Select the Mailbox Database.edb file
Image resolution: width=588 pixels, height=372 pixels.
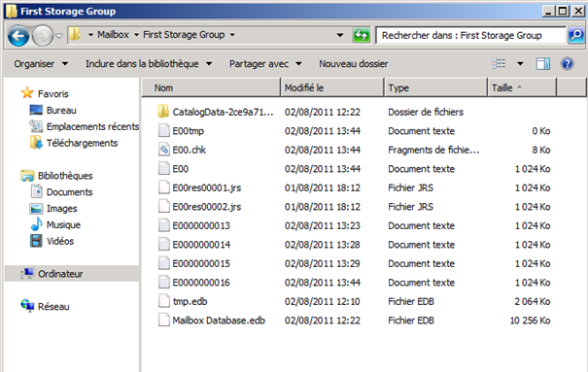219,321
